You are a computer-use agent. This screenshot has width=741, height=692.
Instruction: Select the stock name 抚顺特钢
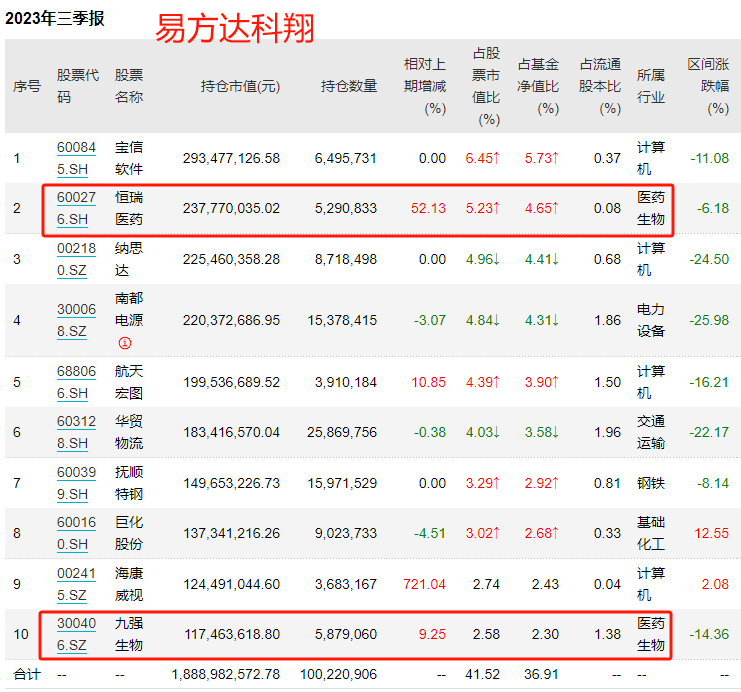pos(129,483)
